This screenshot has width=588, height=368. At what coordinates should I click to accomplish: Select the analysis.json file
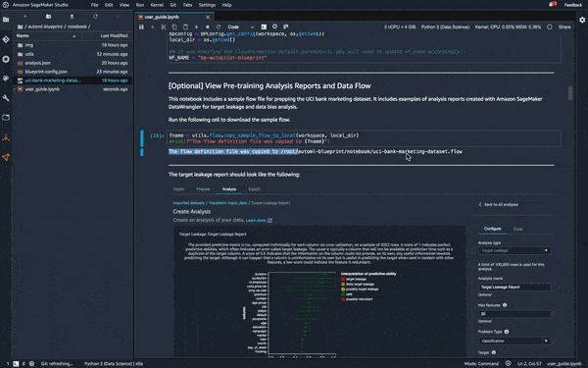point(73,63)
